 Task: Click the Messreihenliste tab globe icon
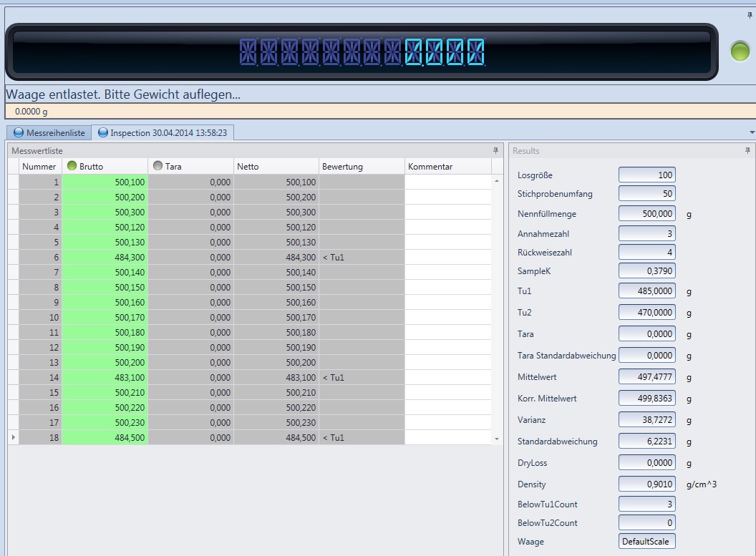point(18,132)
